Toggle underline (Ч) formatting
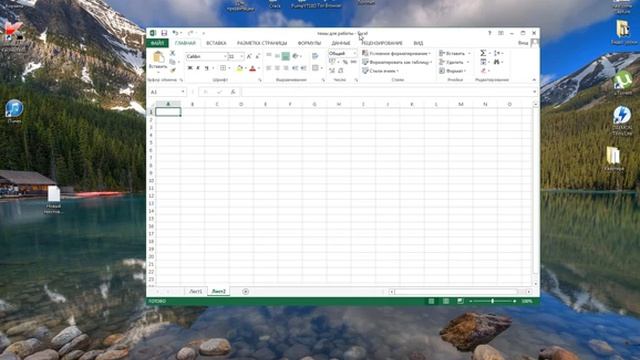This screenshot has height=360, width=640. point(207,68)
